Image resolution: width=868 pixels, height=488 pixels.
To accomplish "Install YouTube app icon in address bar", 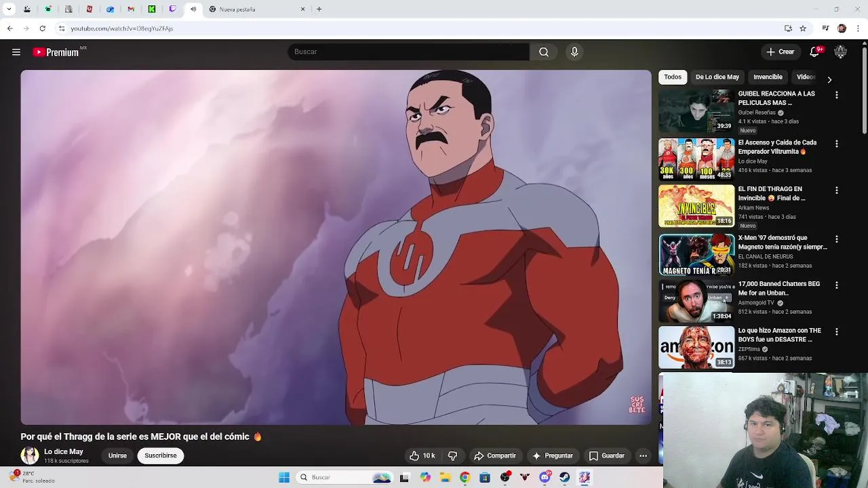I will 788,28.
